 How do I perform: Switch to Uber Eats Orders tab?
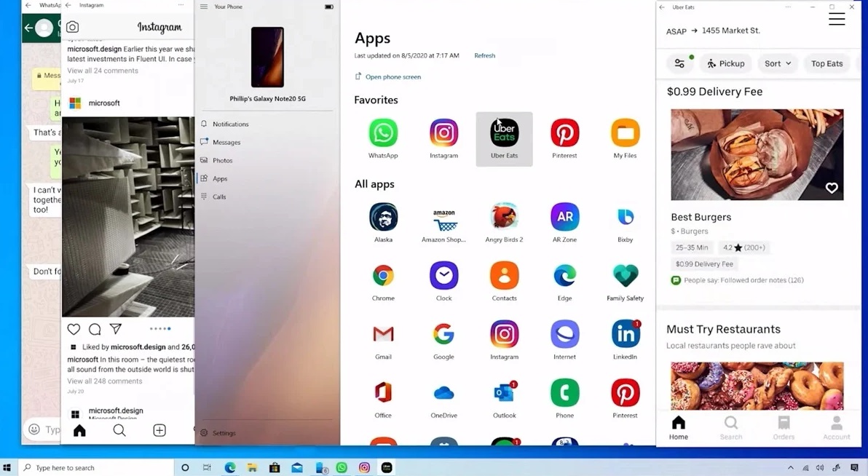click(784, 428)
